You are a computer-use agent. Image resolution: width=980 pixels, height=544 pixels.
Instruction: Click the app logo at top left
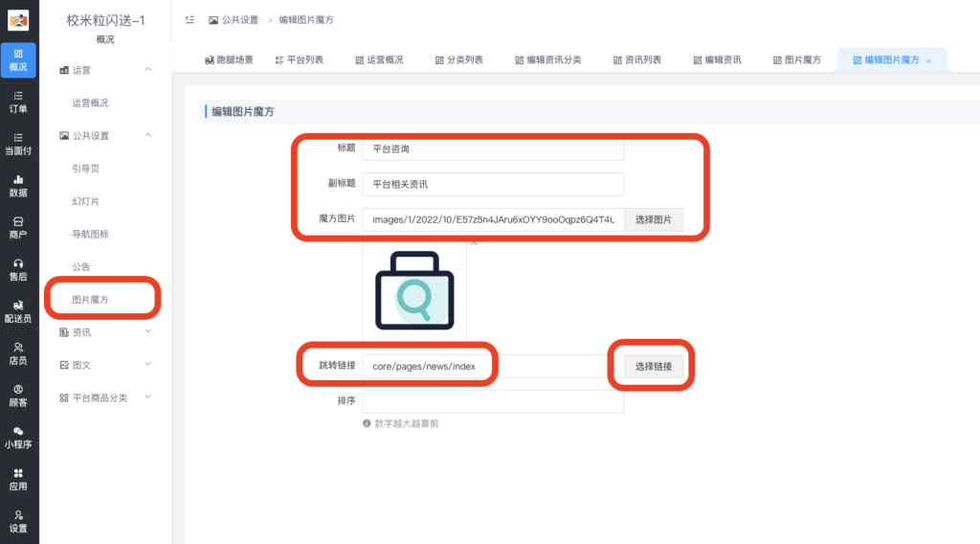[18, 20]
